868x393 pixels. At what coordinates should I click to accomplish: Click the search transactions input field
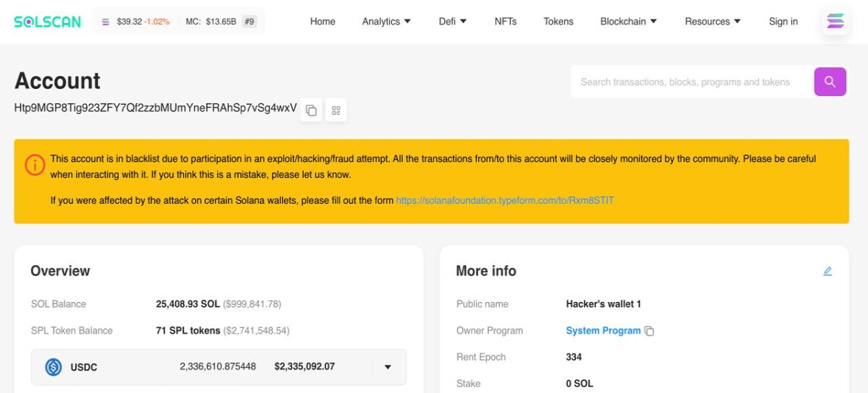coord(692,82)
